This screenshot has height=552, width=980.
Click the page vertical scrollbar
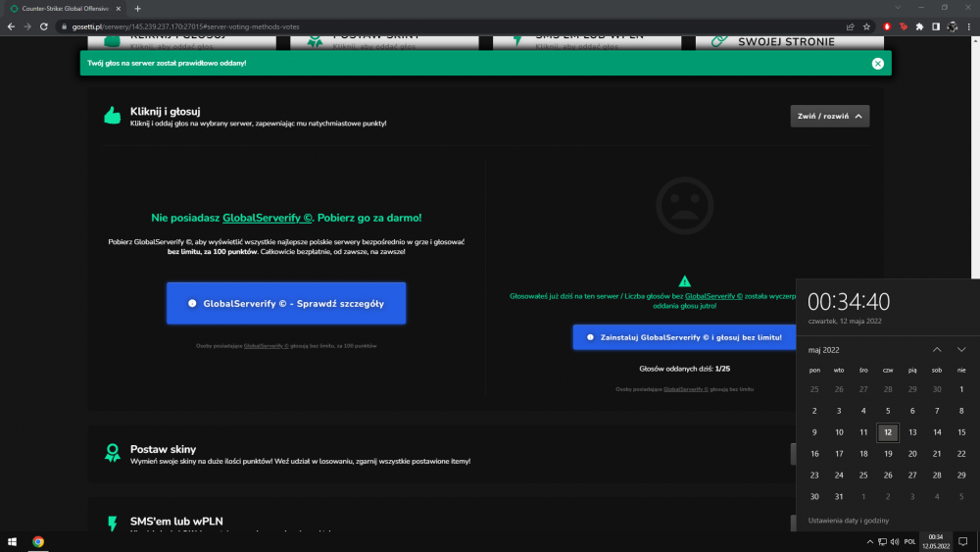(x=975, y=158)
